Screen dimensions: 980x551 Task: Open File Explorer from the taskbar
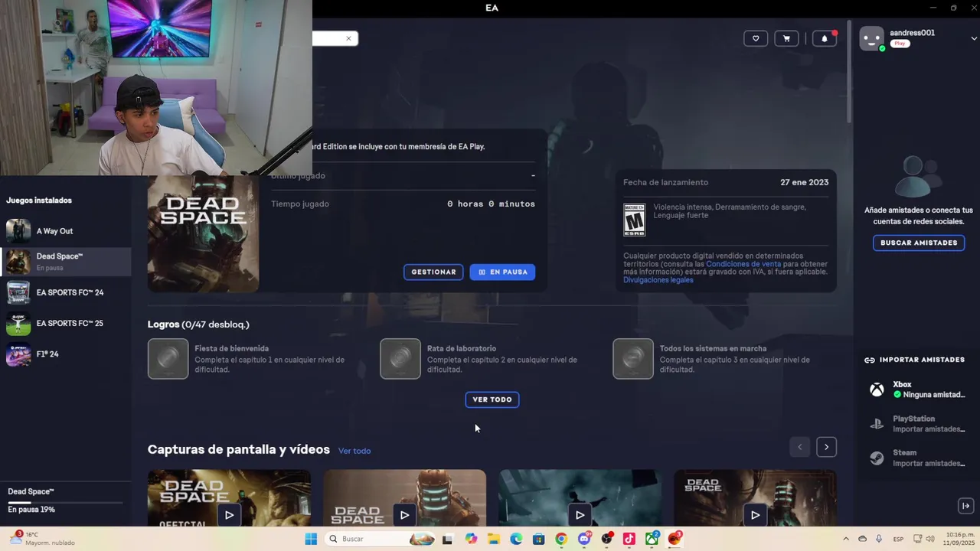[x=493, y=539]
